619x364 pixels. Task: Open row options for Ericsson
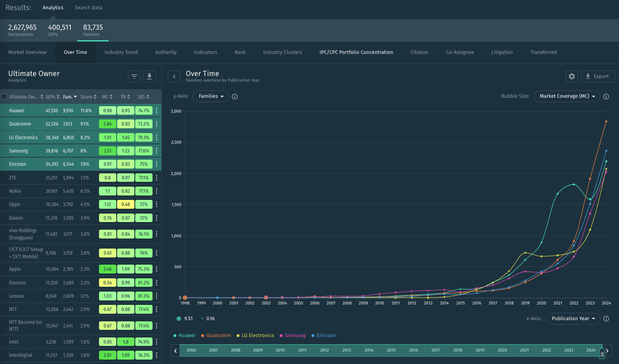pyautogui.click(x=157, y=164)
